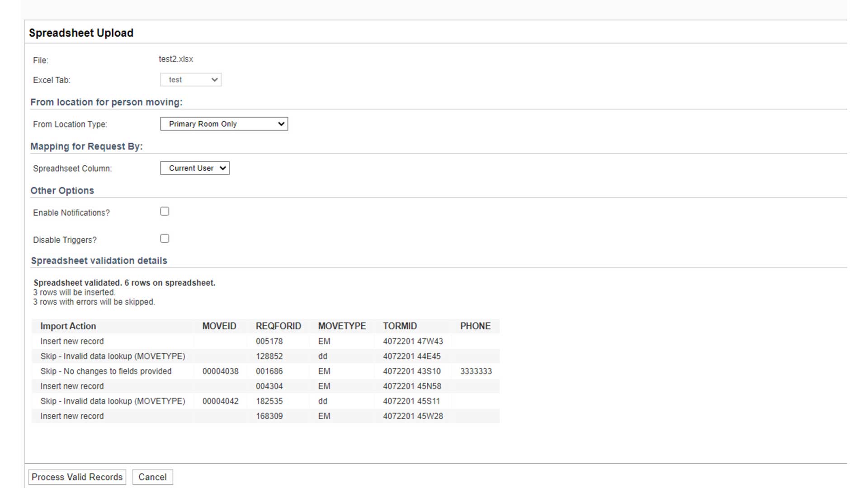Click the 'Spreadsheet validation details' heading
This screenshot has height=488, width=868.
(99, 260)
